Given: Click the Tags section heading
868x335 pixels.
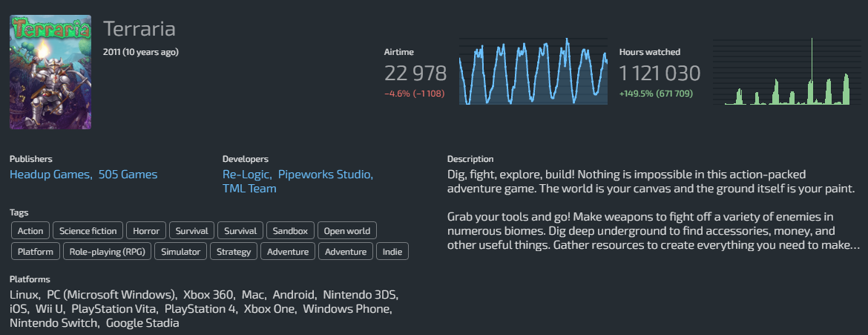Looking at the screenshot, I should [19, 212].
